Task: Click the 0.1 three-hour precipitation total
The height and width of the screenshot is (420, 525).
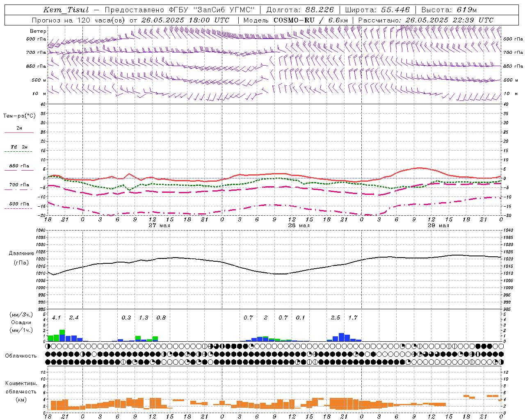Action: click(301, 317)
